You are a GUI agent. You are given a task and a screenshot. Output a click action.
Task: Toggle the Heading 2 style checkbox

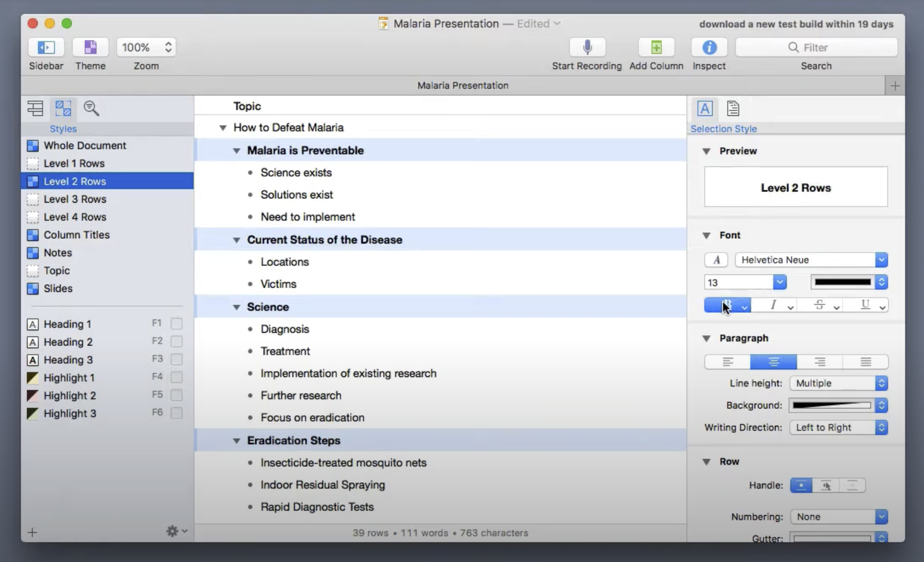(x=177, y=341)
